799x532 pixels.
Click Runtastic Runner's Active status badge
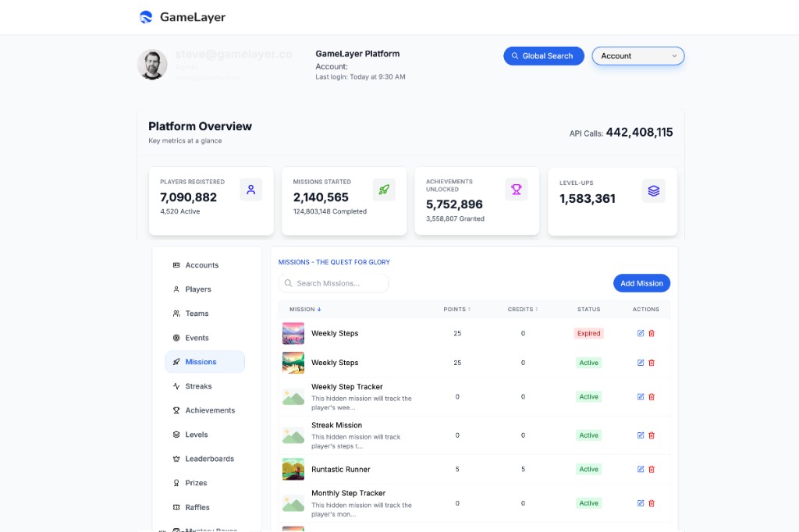click(x=588, y=470)
